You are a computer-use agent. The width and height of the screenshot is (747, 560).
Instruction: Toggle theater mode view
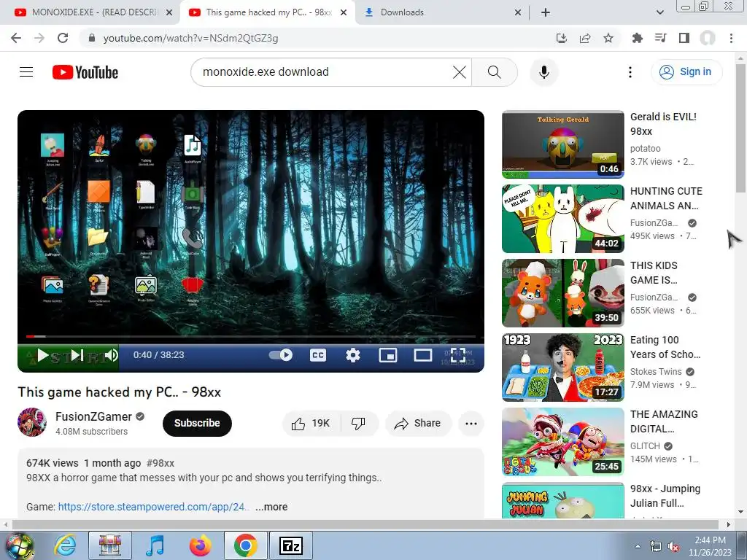[x=422, y=355]
